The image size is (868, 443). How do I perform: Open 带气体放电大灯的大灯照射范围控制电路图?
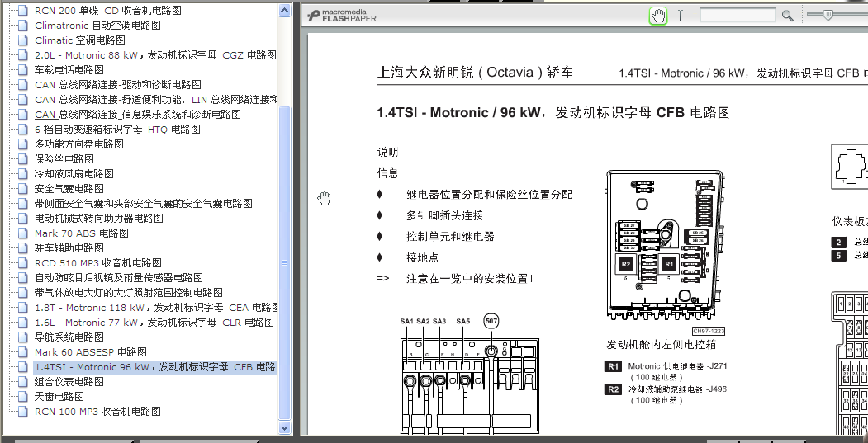click(129, 293)
